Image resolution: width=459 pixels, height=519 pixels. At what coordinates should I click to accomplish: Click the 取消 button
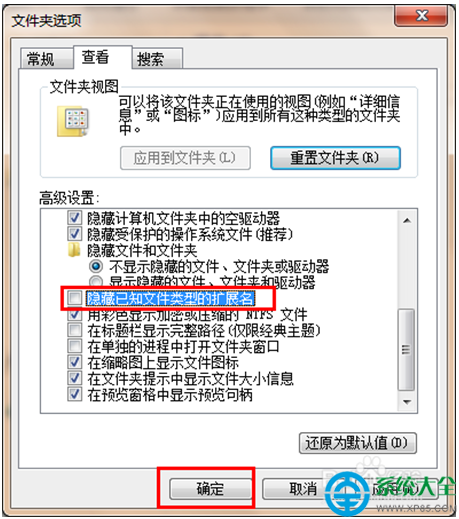pyautogui.click(x=293, y=489)
